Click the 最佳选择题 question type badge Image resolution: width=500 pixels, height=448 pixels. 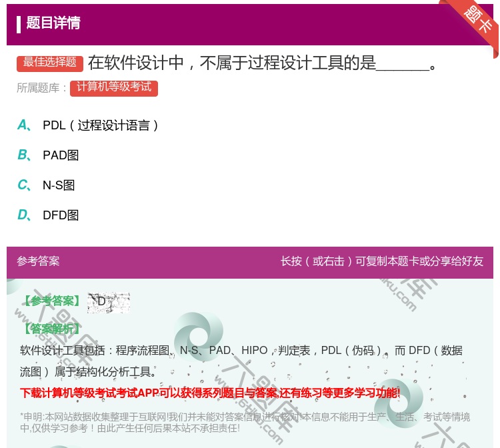click(50, 63)
